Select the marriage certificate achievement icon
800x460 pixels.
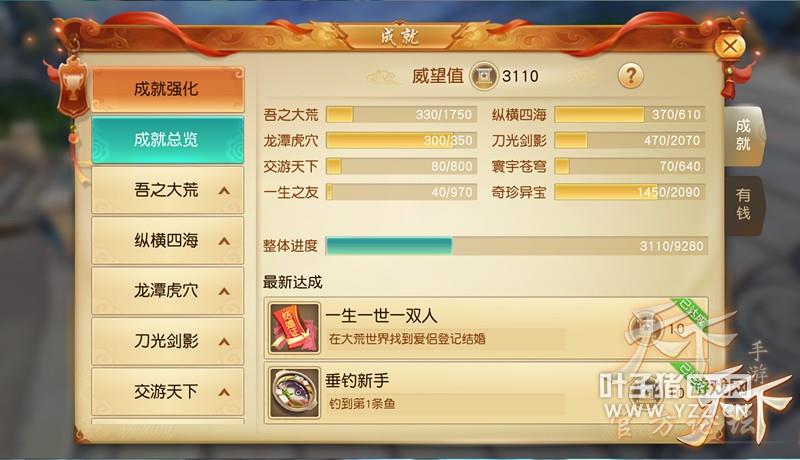pos(294,328)
